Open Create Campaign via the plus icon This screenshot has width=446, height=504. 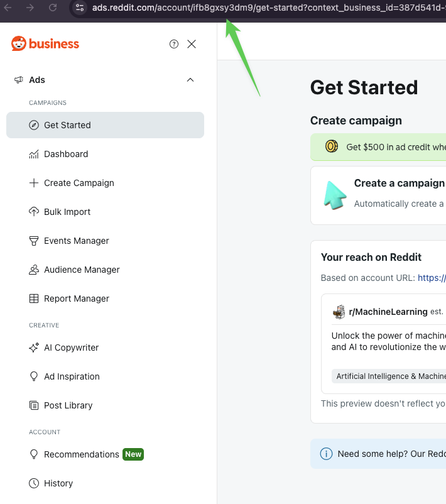(x=33, y=183)
